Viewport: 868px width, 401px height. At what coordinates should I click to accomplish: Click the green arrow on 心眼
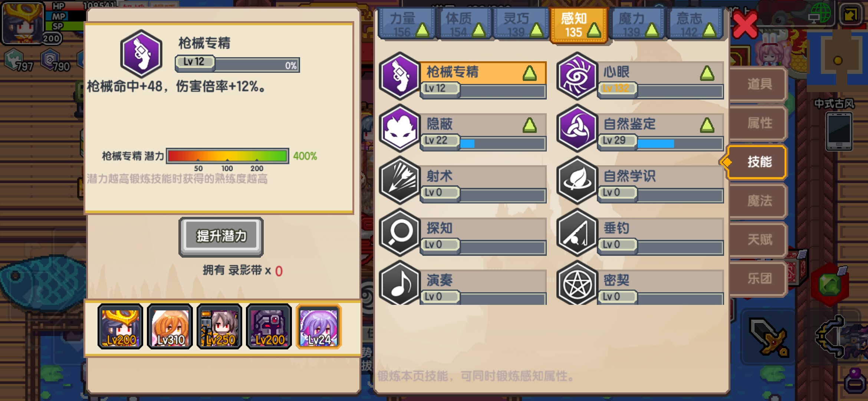(x=707, y=73)
